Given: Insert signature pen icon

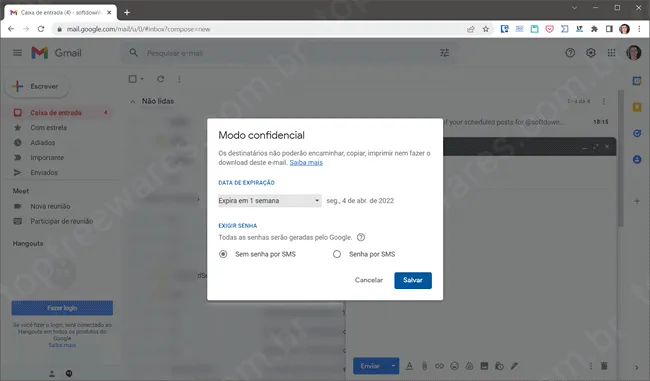Looking at the screenshot, I should 514,366.
